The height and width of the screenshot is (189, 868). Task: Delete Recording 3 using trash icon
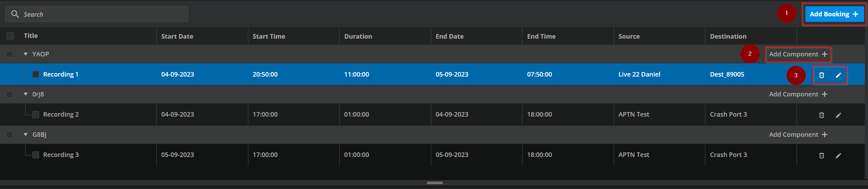click(x=821, y=156)
